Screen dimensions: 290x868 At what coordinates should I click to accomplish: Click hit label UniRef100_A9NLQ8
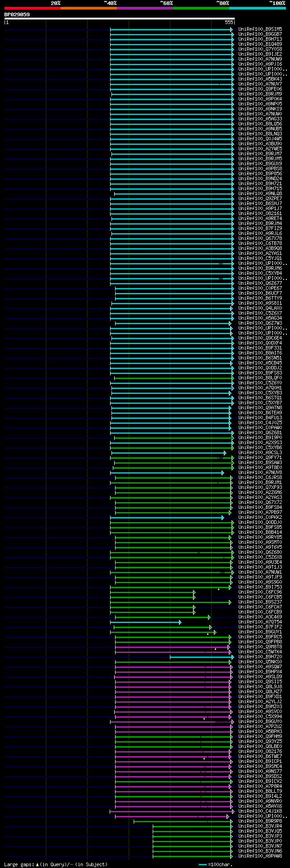click(x=260, y=194)
